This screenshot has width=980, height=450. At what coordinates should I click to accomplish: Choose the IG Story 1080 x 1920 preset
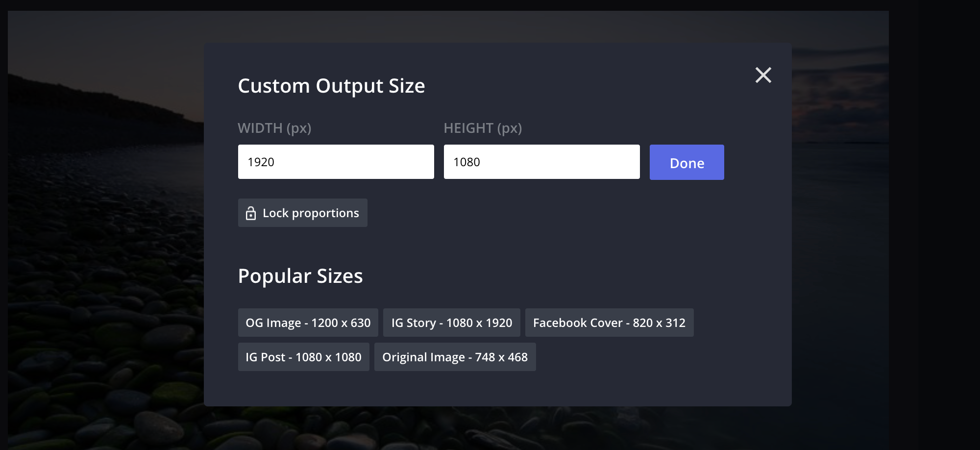[451, 323]
